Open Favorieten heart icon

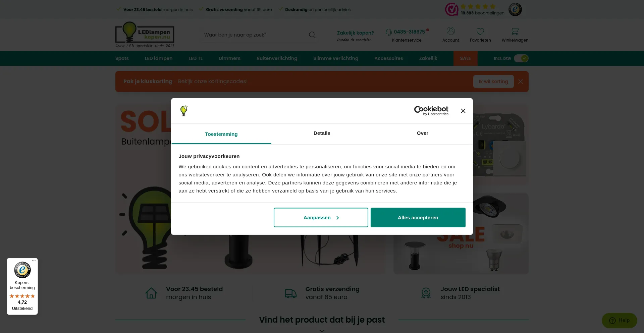[x=480, y=32]
